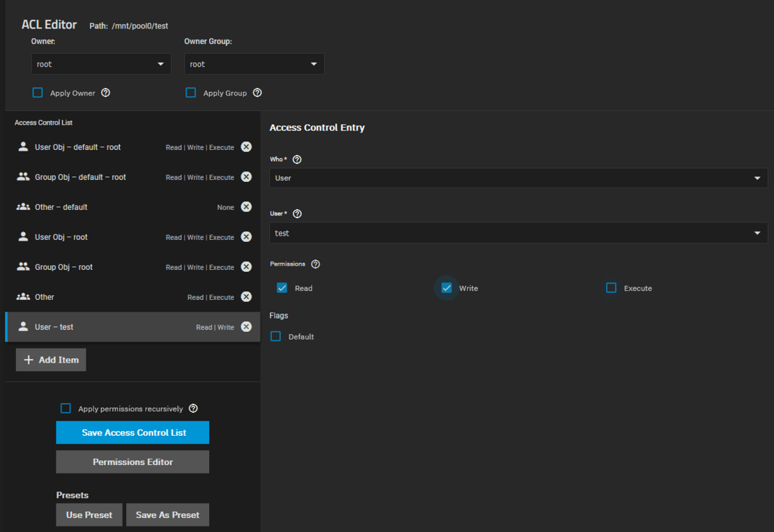Select the "Other" ACL list entry
774x532 pixels.
pyautogui.click(x=105, y=296)
